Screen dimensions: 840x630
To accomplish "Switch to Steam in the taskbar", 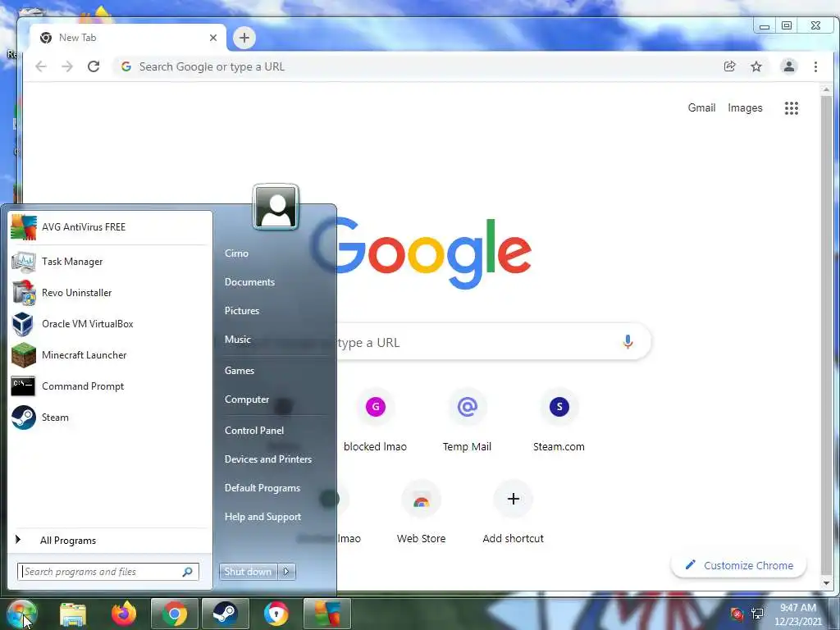I will click(225, 614).
